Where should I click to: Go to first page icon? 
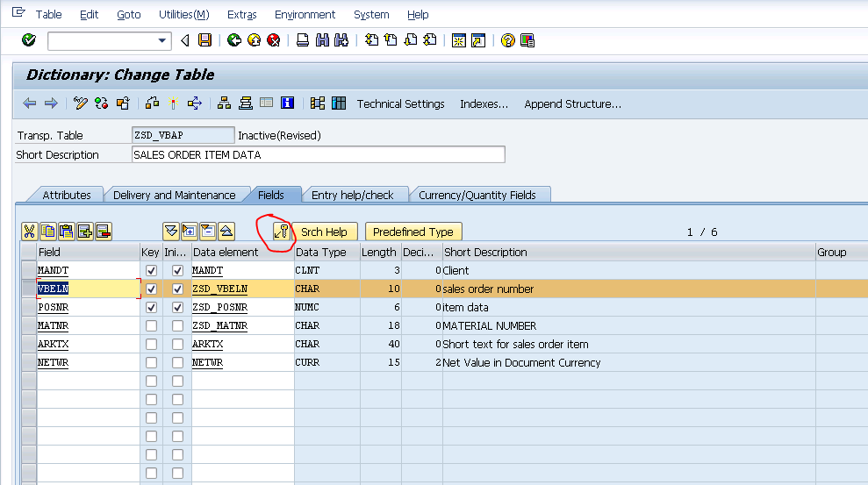(371, 40)
